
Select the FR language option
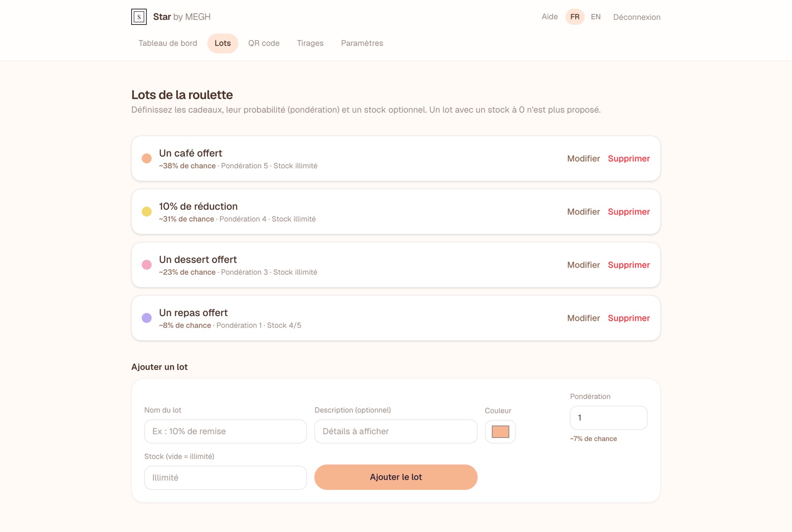point(575,17)
